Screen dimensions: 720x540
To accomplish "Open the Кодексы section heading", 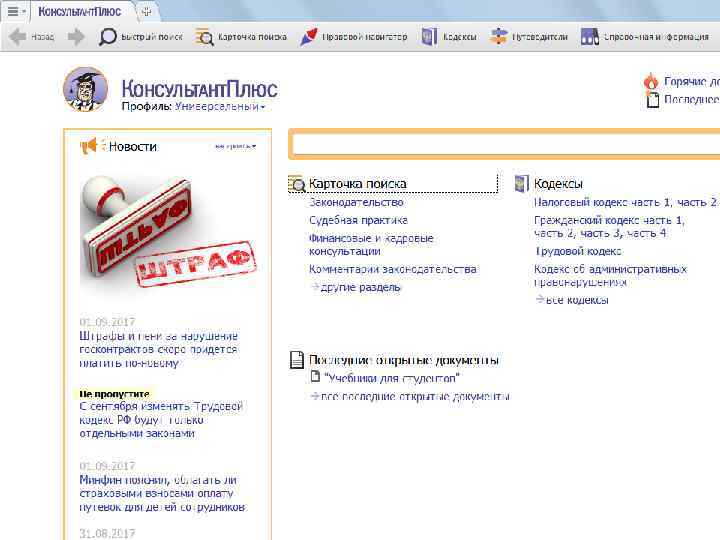I will pyautogui.click(x=558, y=184).
